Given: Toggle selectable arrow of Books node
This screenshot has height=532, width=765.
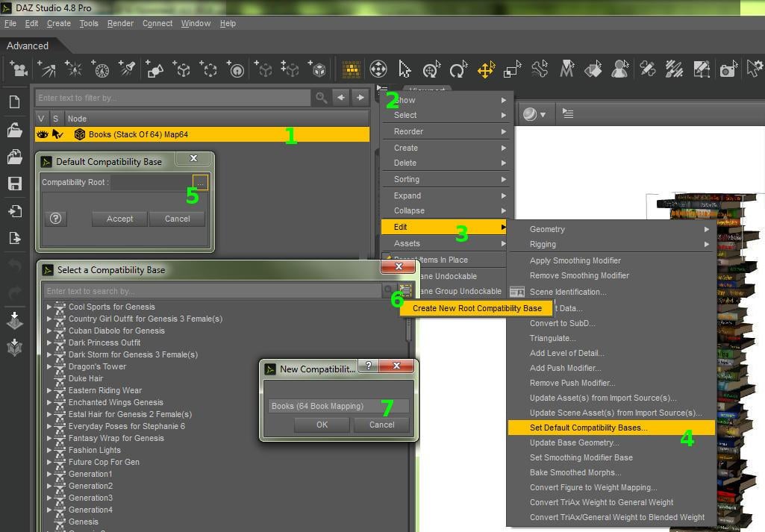Looking at the screenshot, I should pos(57,134).
